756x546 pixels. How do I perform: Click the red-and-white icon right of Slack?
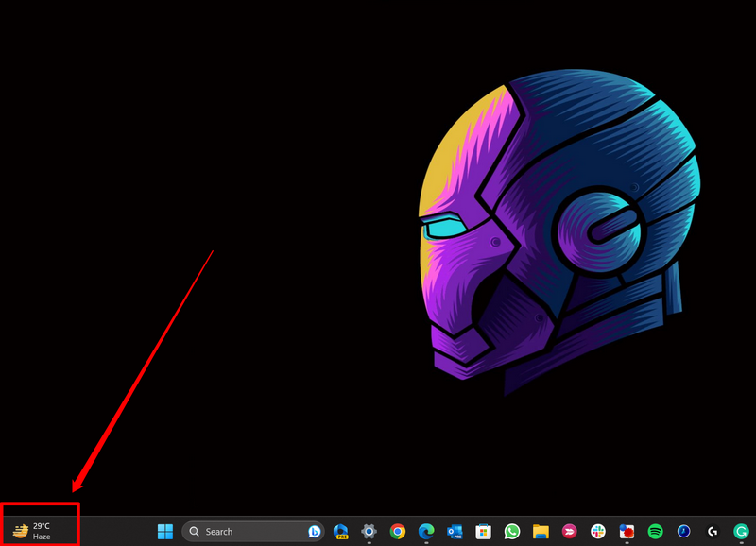(x=626, y=532)
